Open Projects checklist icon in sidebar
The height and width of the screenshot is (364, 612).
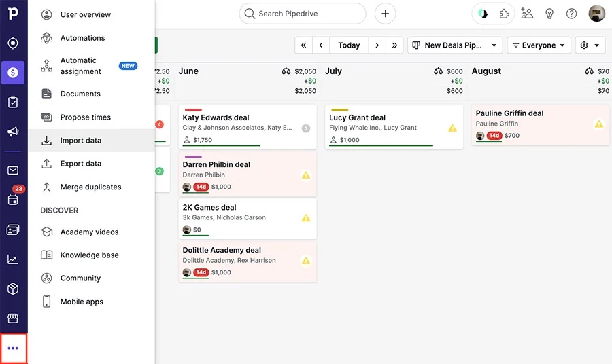point(13,102)
